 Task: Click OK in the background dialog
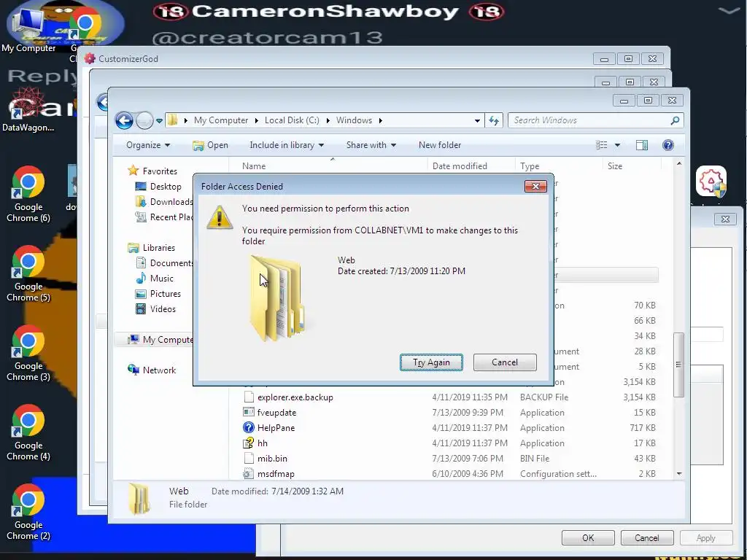click(x=588, y=537)
